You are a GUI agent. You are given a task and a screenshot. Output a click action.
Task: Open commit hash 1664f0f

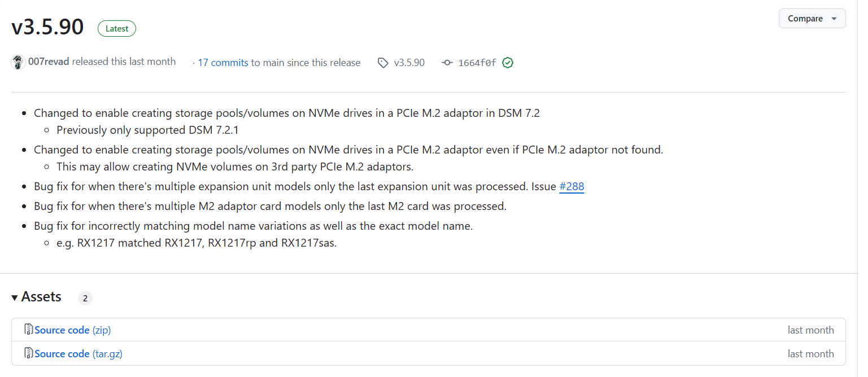477,63
